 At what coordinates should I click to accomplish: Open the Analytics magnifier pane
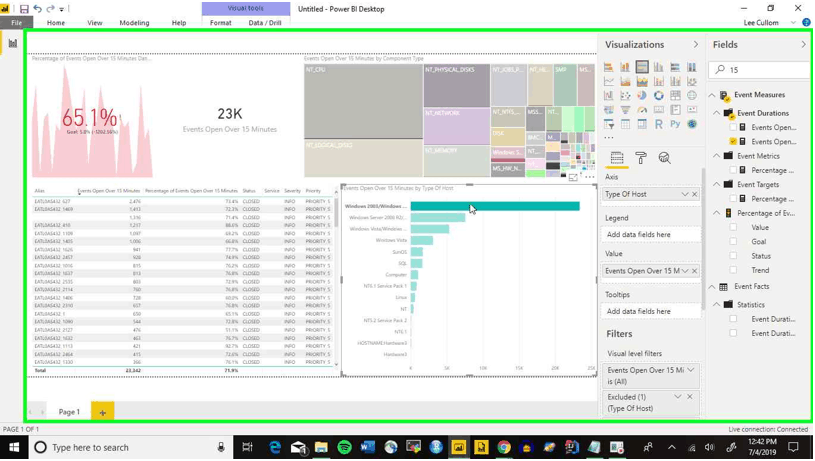664,158
